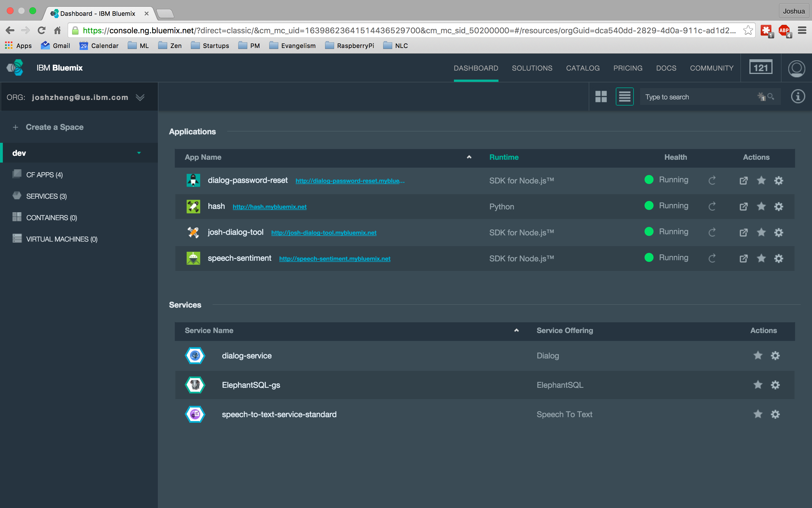Screen dimensions: 812x508
Task: Star the speech-sentiment app
Action: [761, 258]
